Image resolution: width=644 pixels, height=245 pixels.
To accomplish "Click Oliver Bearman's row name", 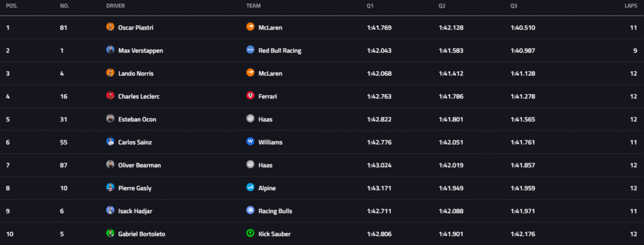I will 140,165.
